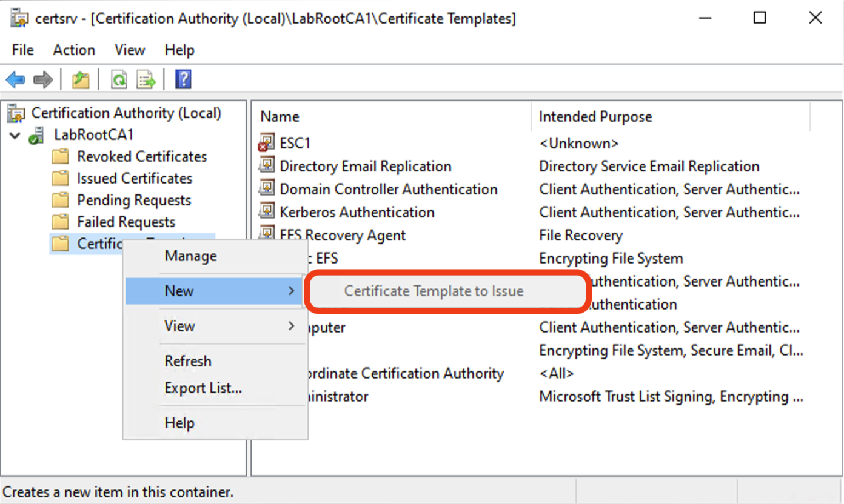844x504 pixels.
Task: Sort by the Intended Purpose column header
Action: [x=595, y=117]
